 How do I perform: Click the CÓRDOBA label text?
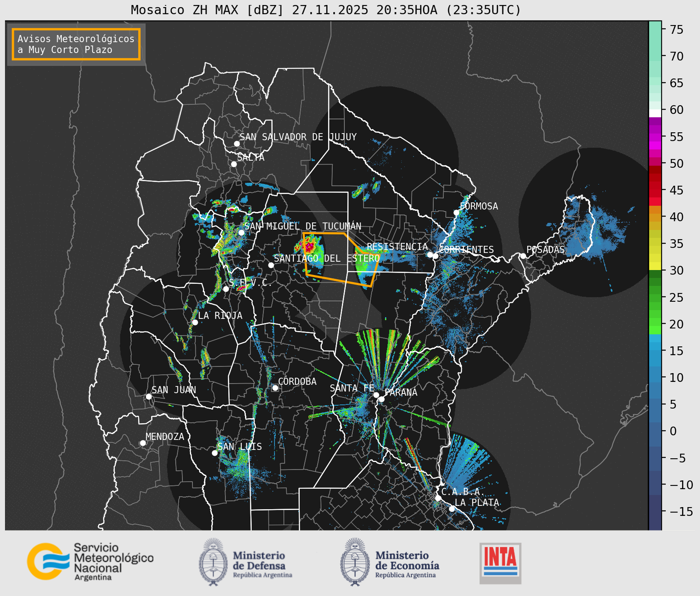click(297, 381)
